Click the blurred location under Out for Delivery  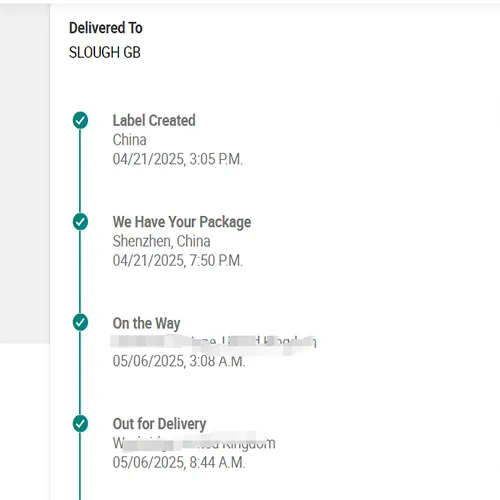pos(194,443)
